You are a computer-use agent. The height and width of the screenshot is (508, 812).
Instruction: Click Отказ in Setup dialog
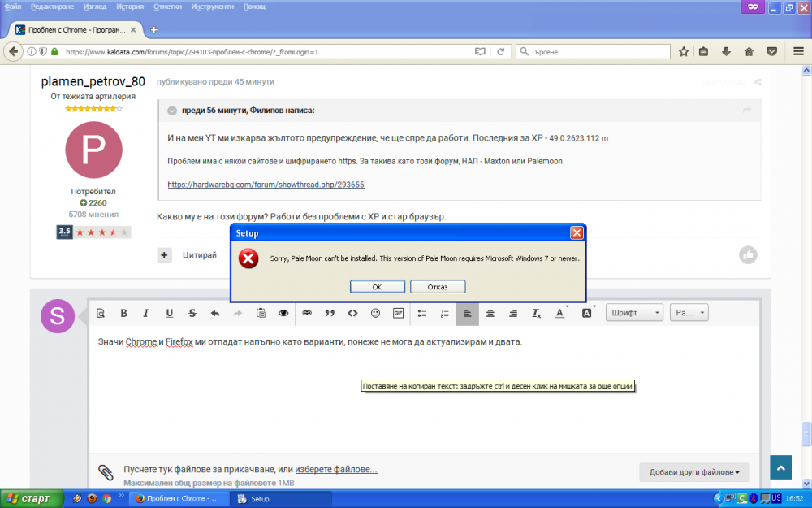coord(438,287)
